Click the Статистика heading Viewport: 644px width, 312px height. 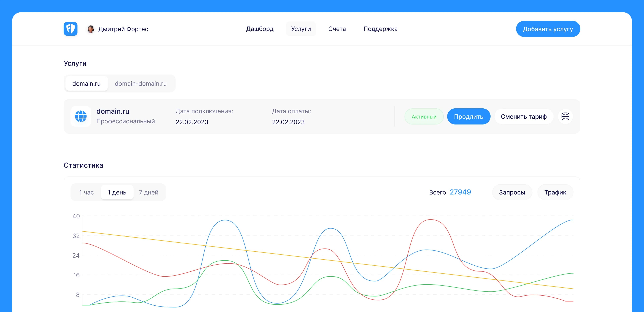click(83, 165)
